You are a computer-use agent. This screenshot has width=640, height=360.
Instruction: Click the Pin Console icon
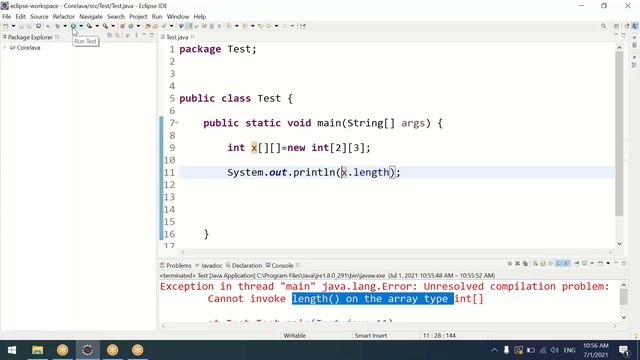(576, 264)
